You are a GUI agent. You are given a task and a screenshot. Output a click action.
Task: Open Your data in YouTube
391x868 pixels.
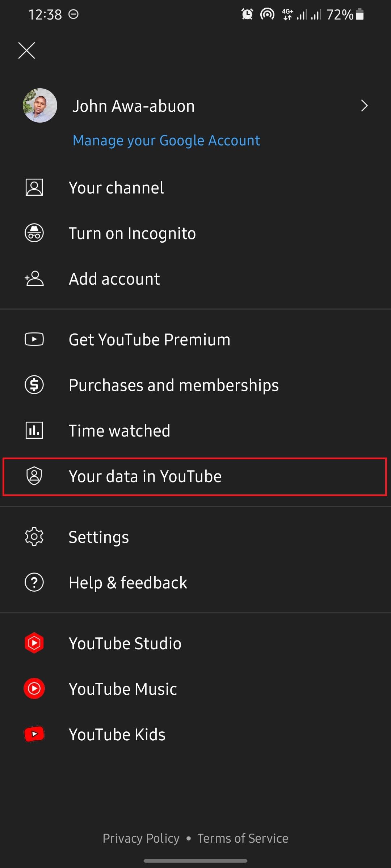point(145,476)
